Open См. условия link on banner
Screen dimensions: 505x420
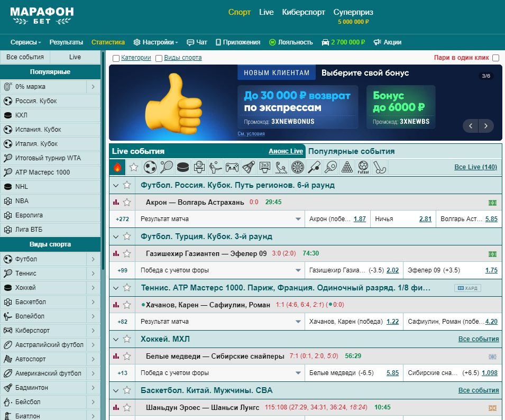point(251,134)
